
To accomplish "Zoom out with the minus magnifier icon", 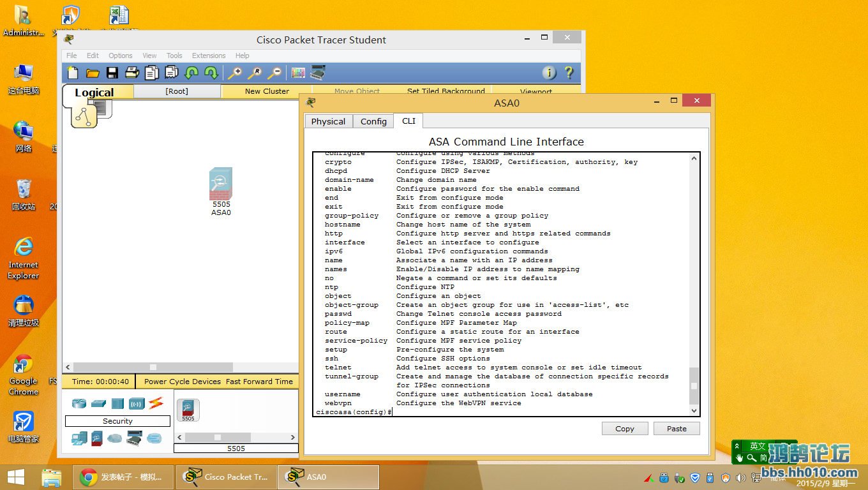I will [x=274, y=73].
